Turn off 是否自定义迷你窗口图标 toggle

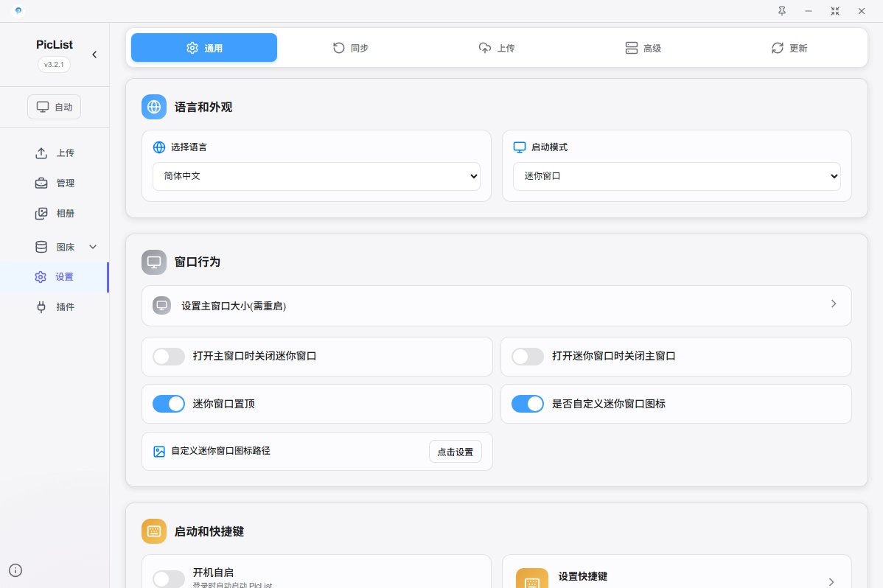coord(528,404)
